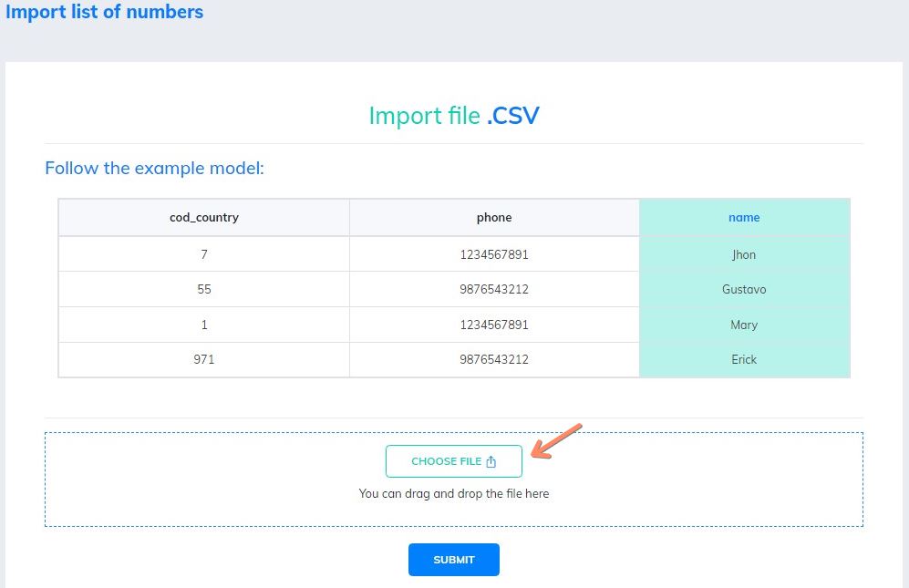This screenshot has width=909, height=588.
Task: Click phone number in Jhon's row
Action: click(494, 254)
